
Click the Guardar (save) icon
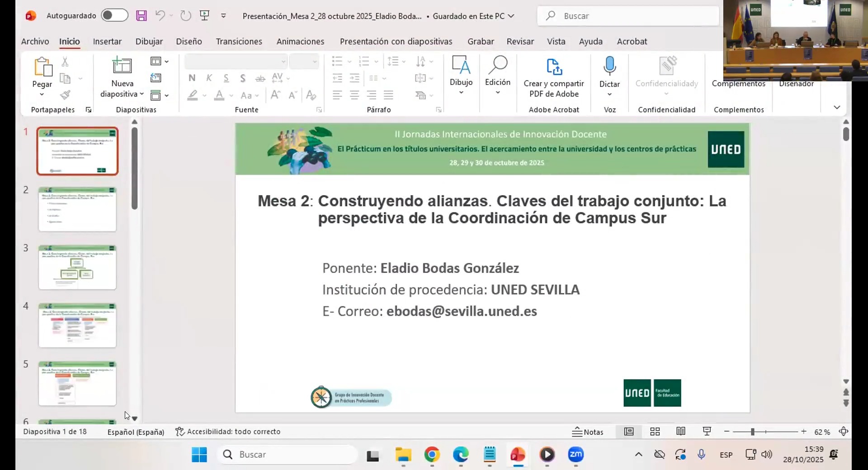coord(142,15)
